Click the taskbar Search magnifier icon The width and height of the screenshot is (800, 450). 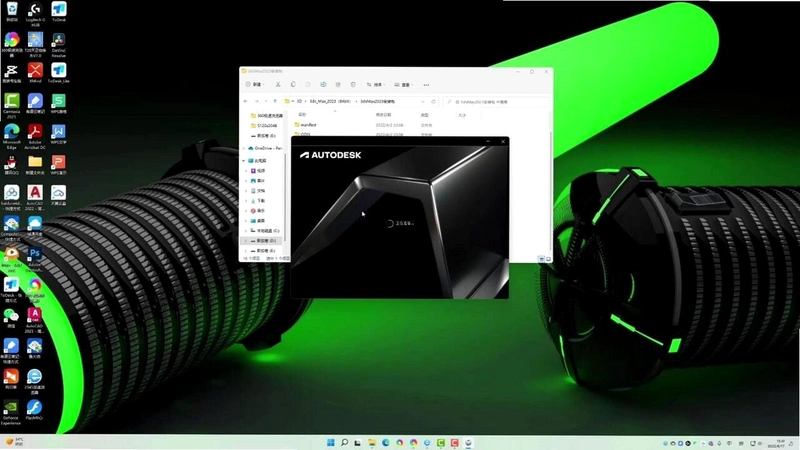tap(344, 442)
